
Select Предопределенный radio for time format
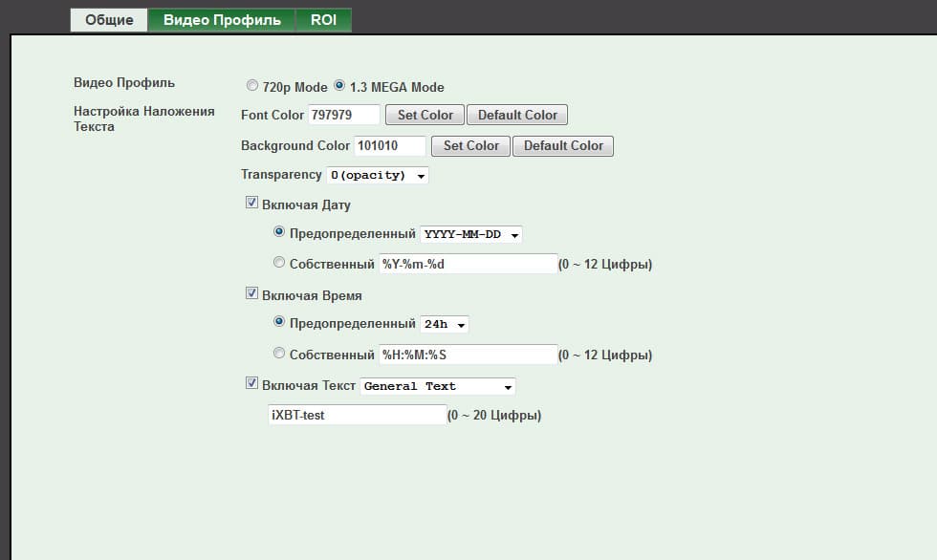point(279,322)
